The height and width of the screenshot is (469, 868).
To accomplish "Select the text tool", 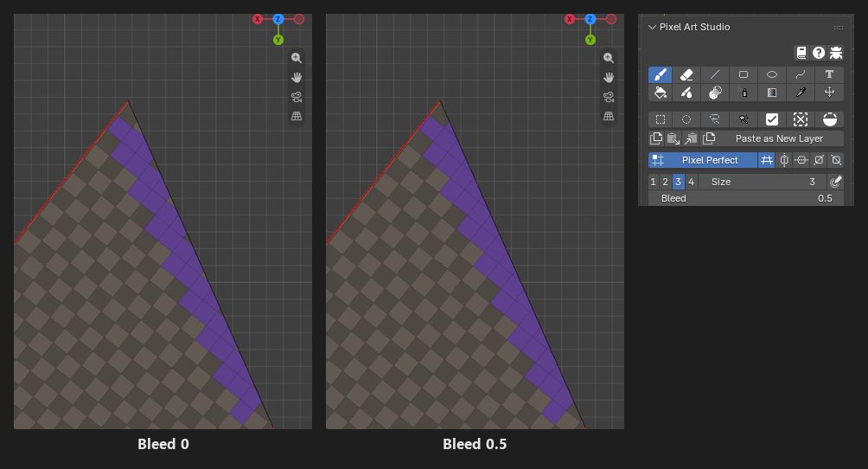I will (829, 74).
